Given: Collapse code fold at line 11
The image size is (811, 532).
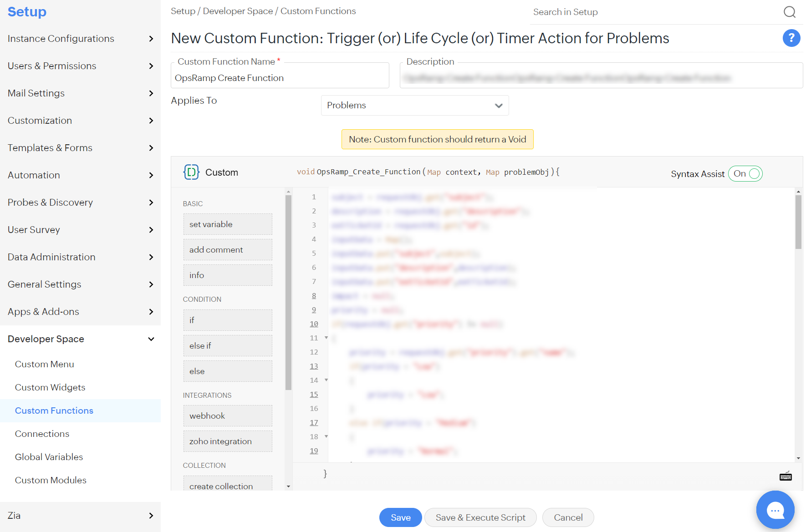Looking at the screenshot, I should point(326,338).
